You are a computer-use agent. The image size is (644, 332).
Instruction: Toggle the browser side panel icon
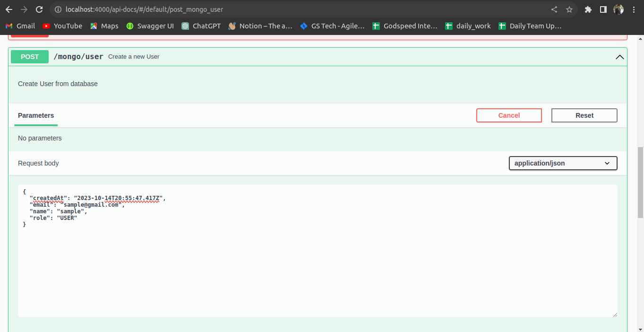603,9
